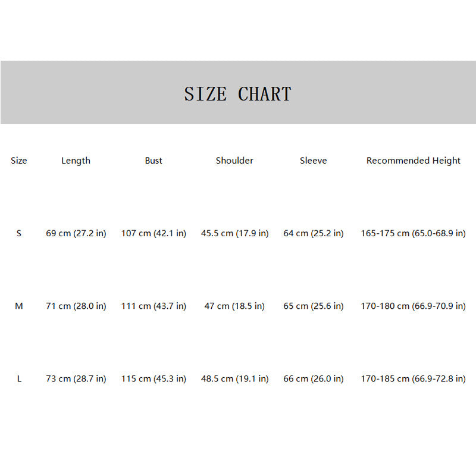
Task: Click the Bust column header
Action: click(x=154, y=161)
